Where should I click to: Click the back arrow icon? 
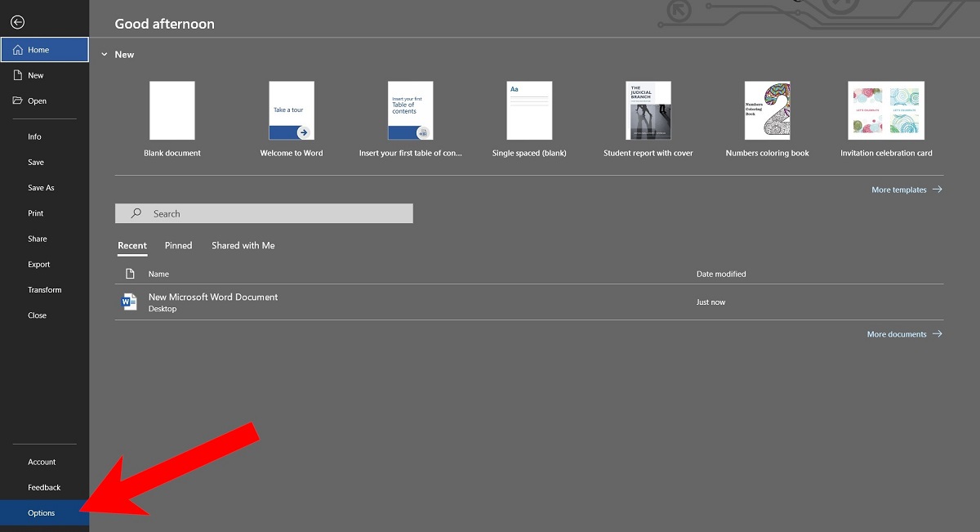pos(16,22)
